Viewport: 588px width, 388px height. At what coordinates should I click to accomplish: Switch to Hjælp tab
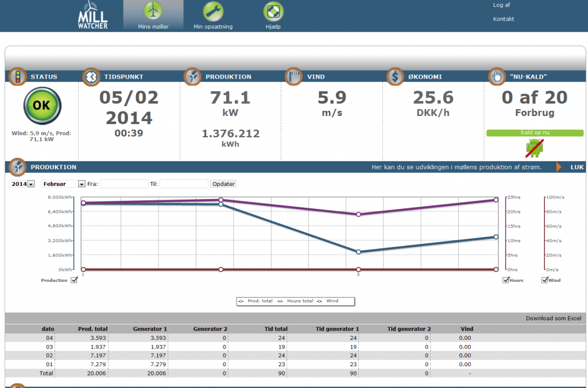(273, 15)
